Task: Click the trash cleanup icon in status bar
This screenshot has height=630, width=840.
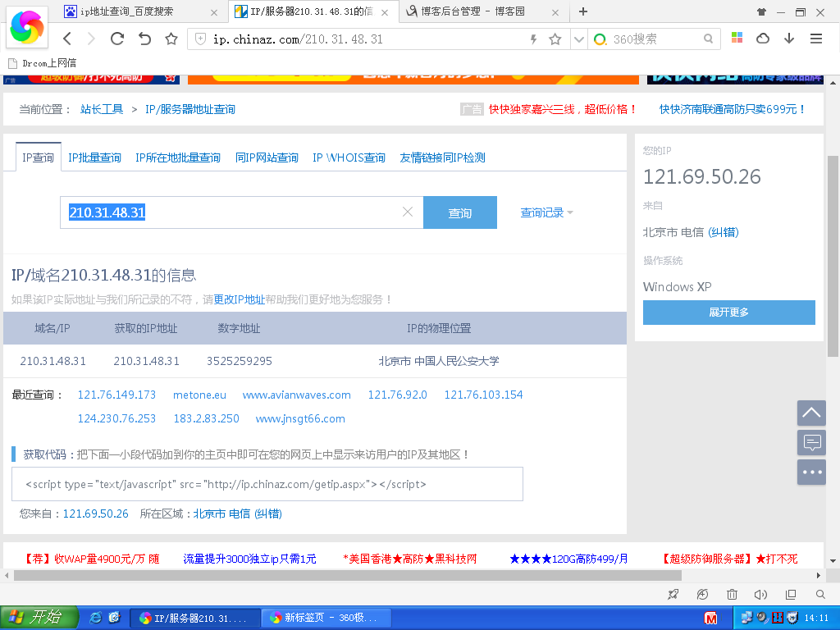Action: click(732, 594)
